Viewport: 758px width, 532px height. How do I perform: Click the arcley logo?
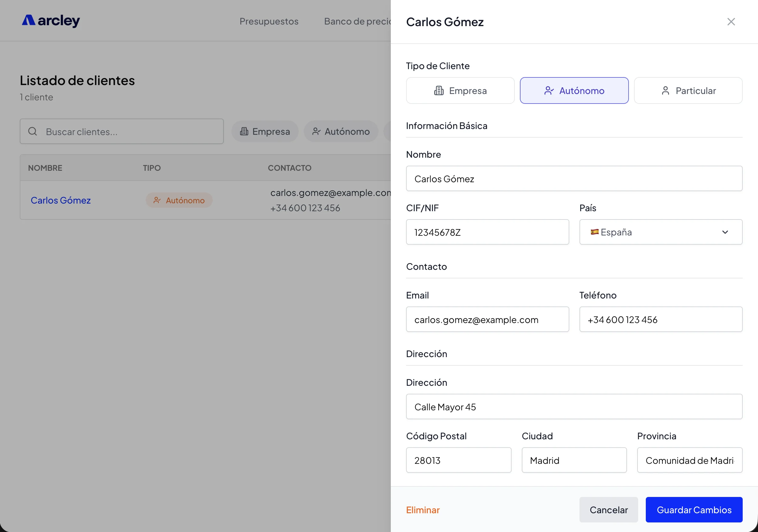(51, 20)
